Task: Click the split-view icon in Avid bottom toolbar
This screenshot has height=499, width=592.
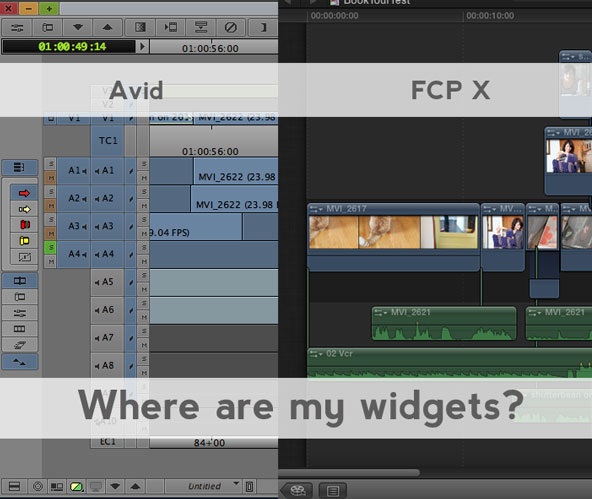Action: (x=14, y=486)
